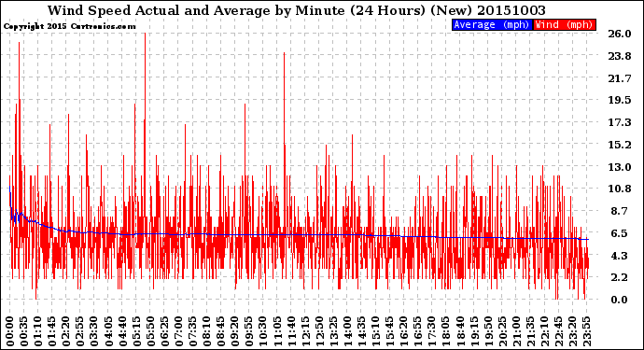Screen dimensions: 644x350
Task: Click the 00:35 time axis label
Action: coord(24,331)
